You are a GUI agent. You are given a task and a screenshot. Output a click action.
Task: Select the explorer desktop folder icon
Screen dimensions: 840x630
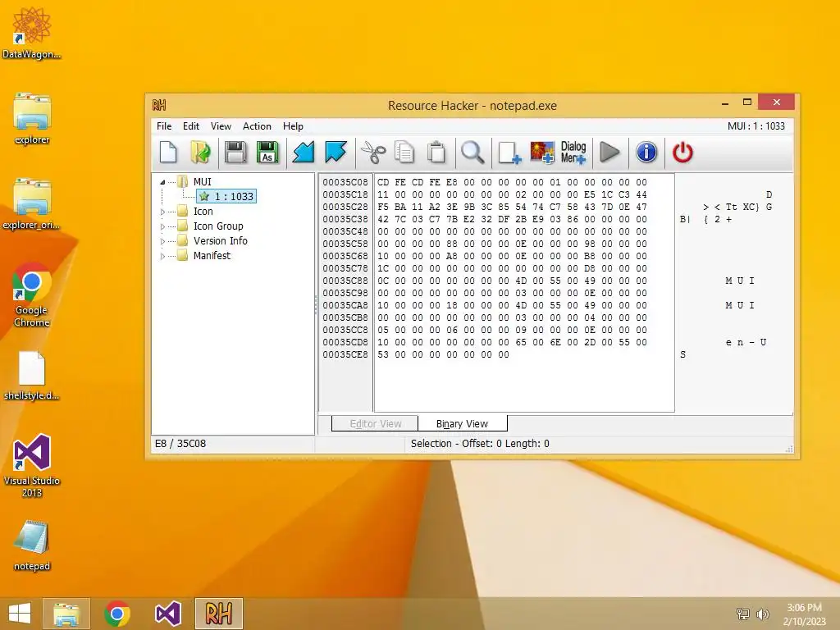click(x=32, y=118)
